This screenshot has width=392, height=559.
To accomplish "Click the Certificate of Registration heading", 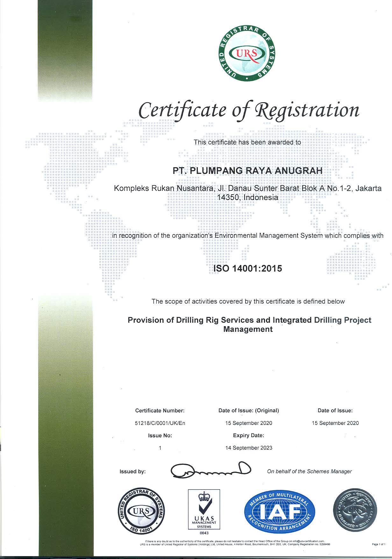I will click(249, 111).
